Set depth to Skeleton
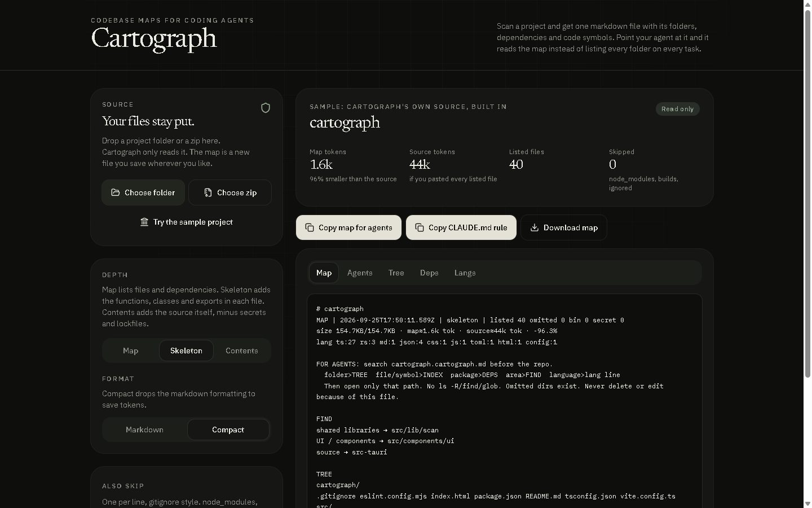 (186, 351)
